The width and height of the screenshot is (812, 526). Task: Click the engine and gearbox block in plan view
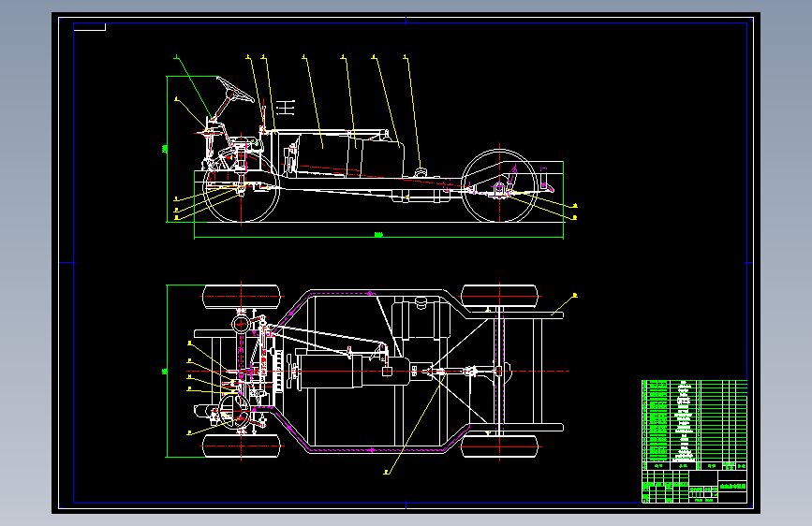pos(354,371)
